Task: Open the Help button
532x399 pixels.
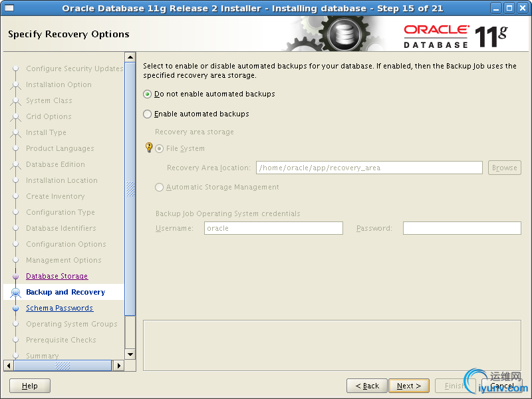Action: (30, 386)
